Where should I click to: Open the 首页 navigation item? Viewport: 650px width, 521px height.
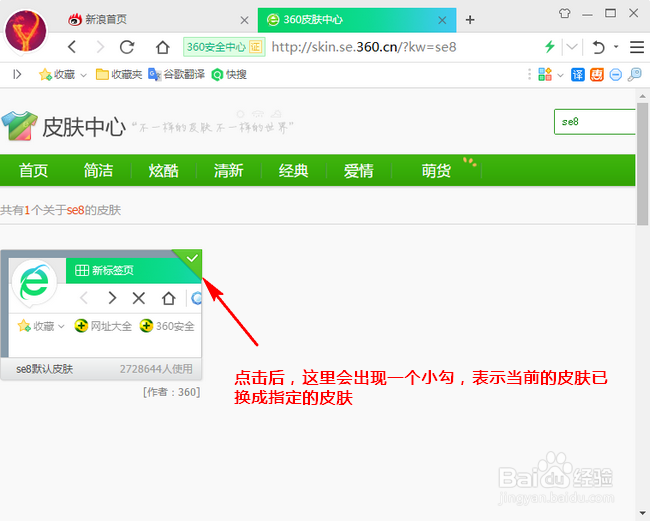(34, 170)
